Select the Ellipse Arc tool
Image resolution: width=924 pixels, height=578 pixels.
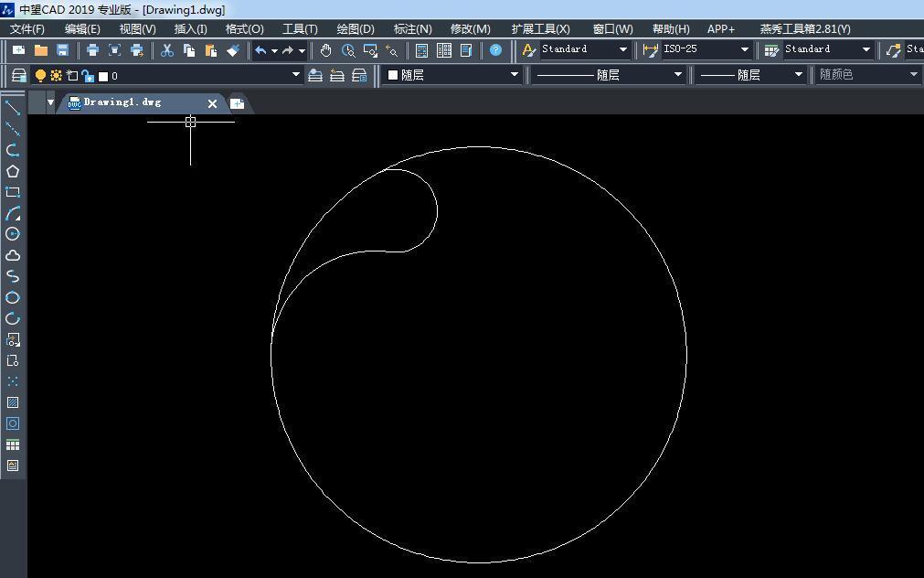[13, 318]
